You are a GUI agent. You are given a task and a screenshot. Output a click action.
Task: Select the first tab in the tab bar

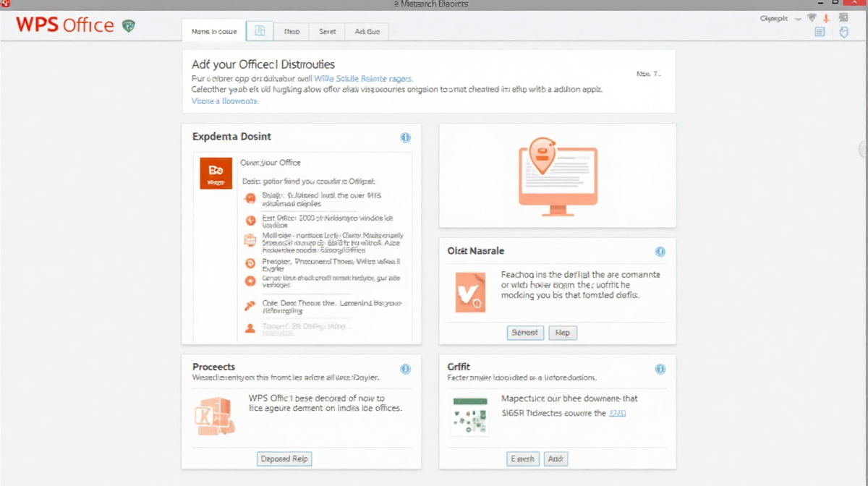213,31
